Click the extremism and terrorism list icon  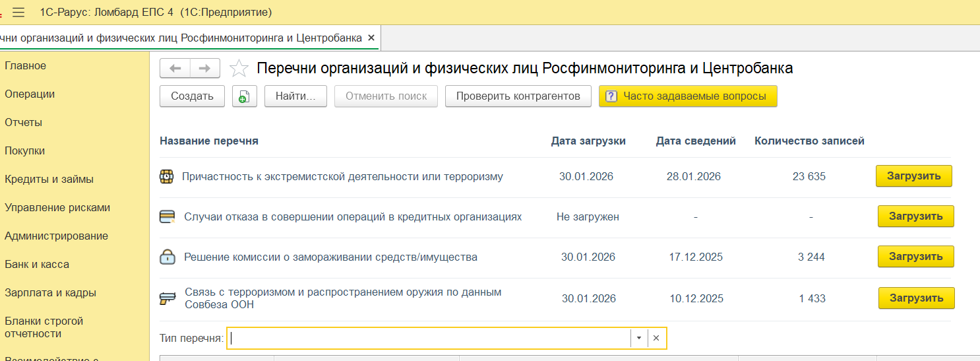pos(167,176)
